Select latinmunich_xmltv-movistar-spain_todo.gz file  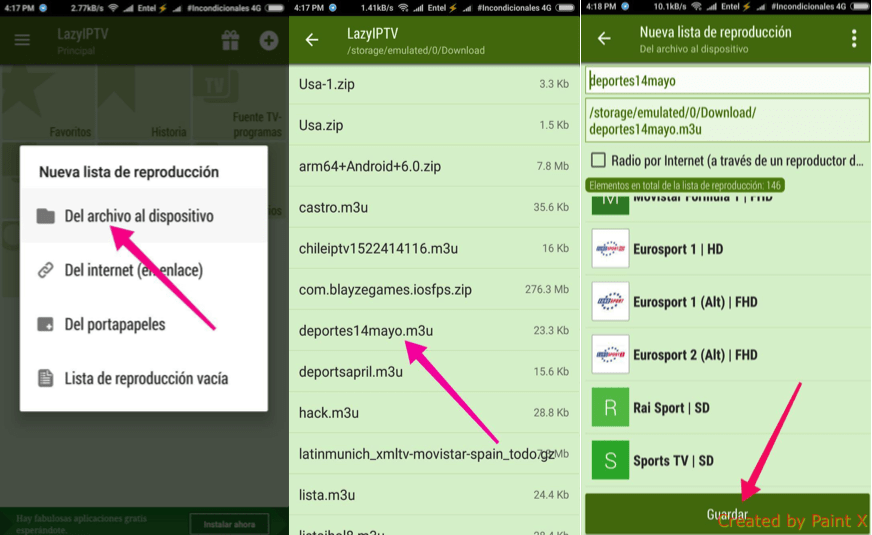(434, 454)
